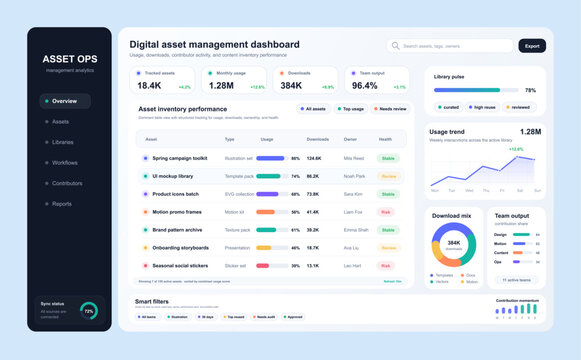The image size is (581, 360).
Task: Select the Spring campaign toolkit row name
Action: point(180,158)
